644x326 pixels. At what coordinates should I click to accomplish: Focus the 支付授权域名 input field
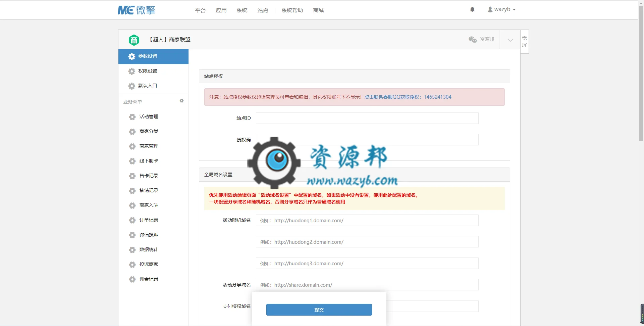[432, 306]
